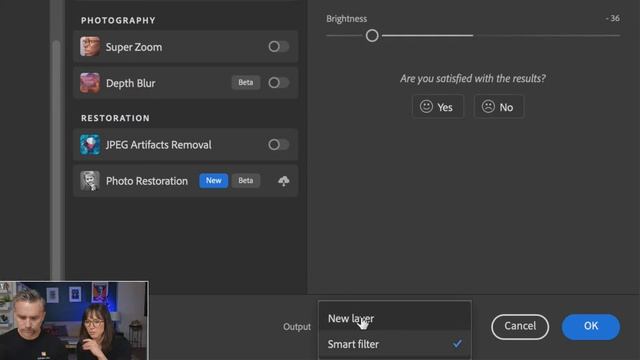Image resolution: width=640 pixels, height=360 pixels.
Task: Select the JPEG Artifacts Removal label
Action: 159,144
